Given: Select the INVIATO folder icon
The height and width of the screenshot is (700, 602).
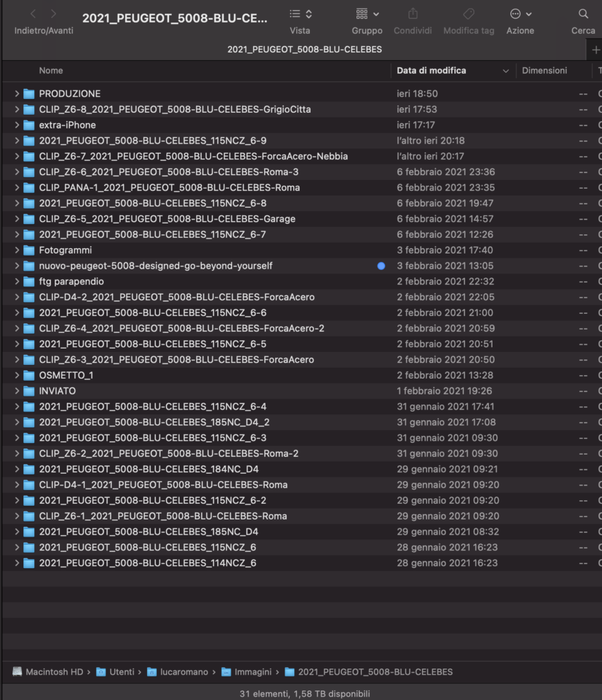Looking at the screenshot, I should coord(29,391).
